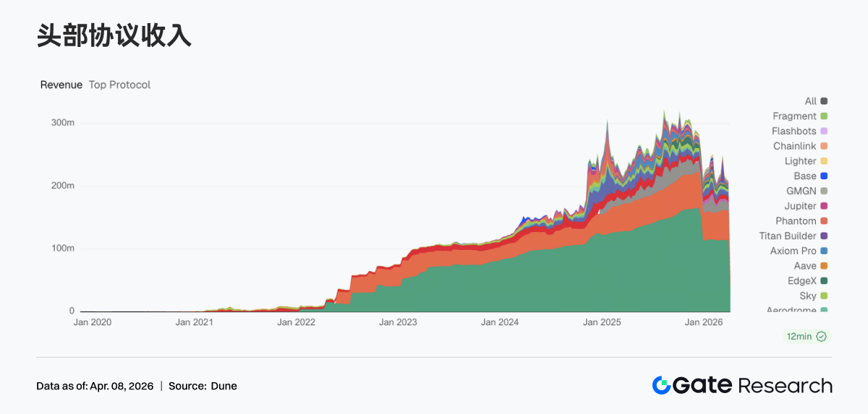Click the Gate Research logo

[741, 385]
